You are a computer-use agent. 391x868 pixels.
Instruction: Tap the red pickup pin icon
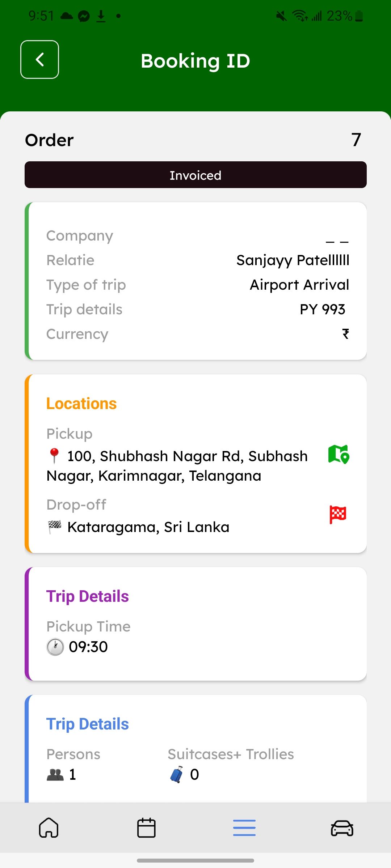(54, 456)
